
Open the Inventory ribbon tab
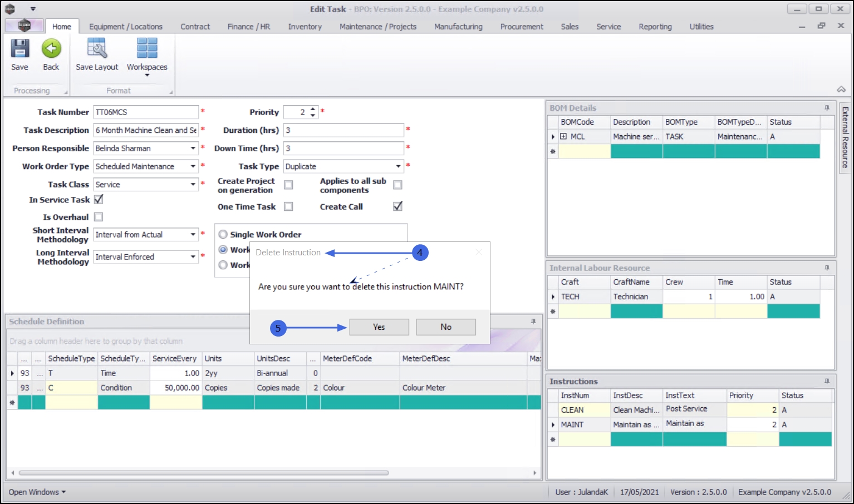(x=305, y=27)
